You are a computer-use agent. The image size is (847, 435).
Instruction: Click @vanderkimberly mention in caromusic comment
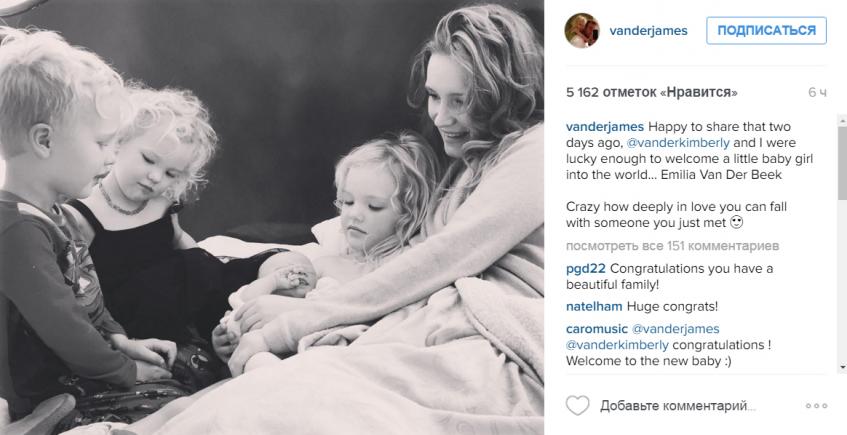pyautogui.click(x=617, y=345)
